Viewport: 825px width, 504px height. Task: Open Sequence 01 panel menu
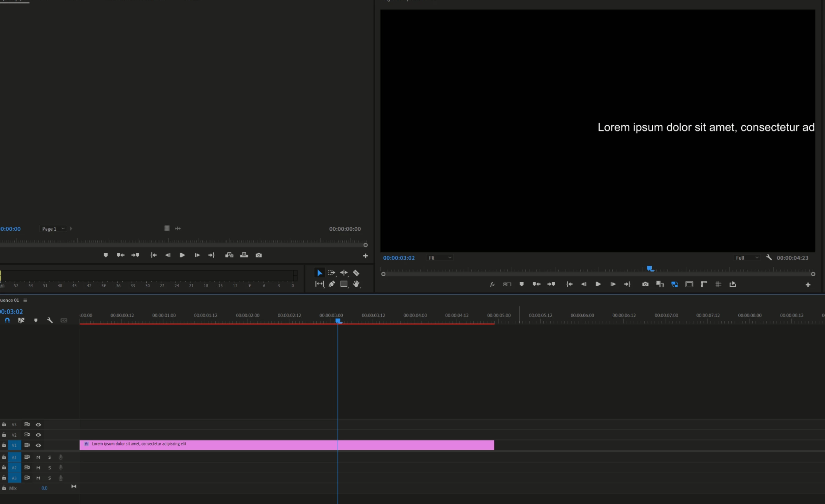[x=25, y=300]
